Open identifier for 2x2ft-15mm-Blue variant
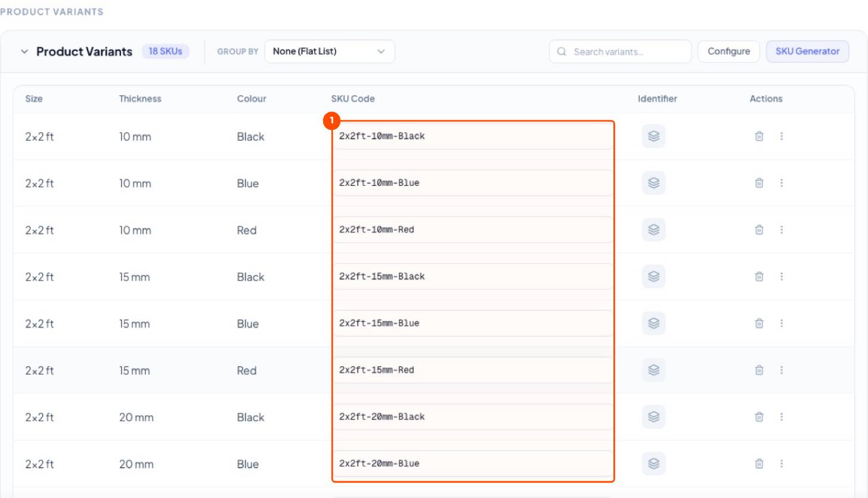 [653, 323]
